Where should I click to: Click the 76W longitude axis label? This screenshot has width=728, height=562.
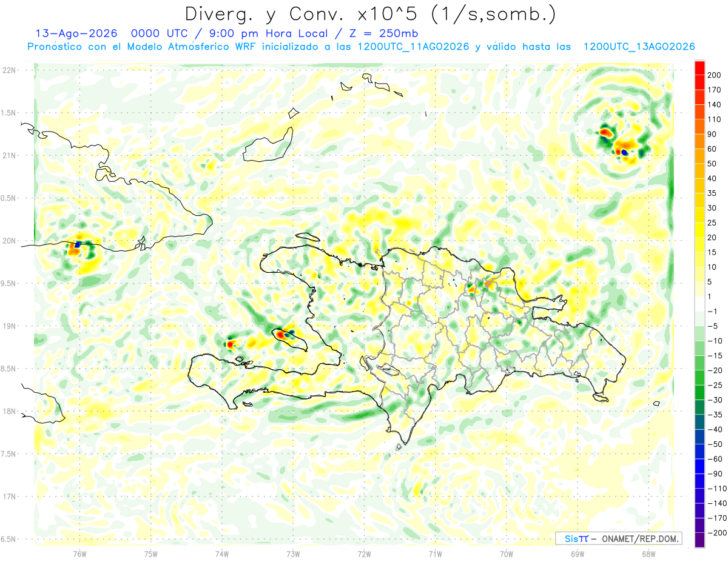click(x=79, y=554)
